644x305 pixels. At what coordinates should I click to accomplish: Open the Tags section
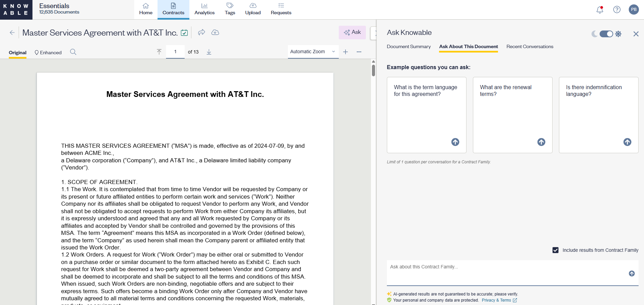coord(230,9)
